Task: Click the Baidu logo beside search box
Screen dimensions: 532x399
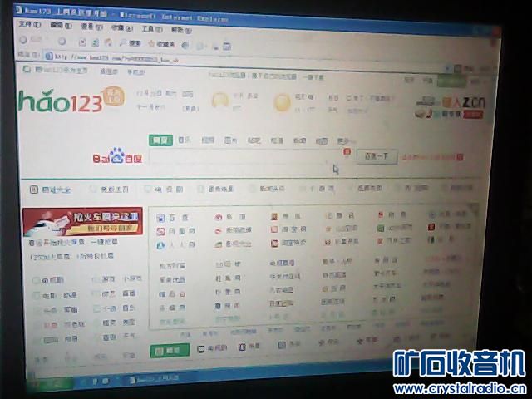Action: (117, 157)
